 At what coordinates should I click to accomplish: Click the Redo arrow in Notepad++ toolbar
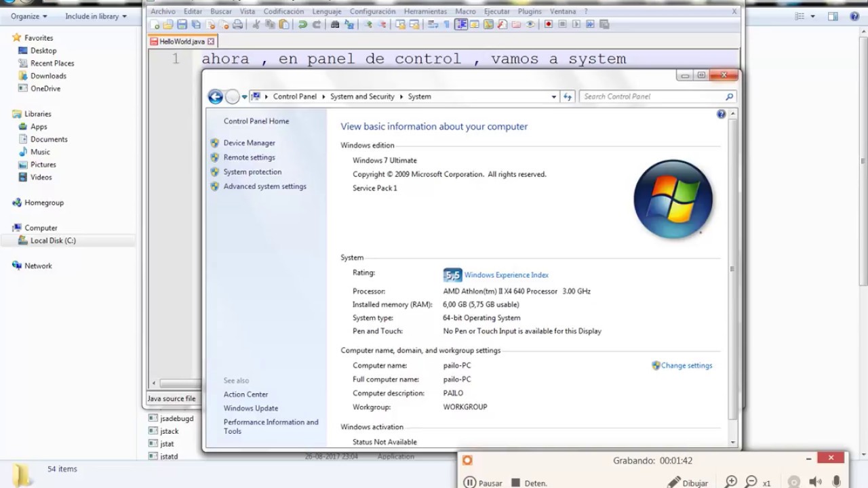316,24
